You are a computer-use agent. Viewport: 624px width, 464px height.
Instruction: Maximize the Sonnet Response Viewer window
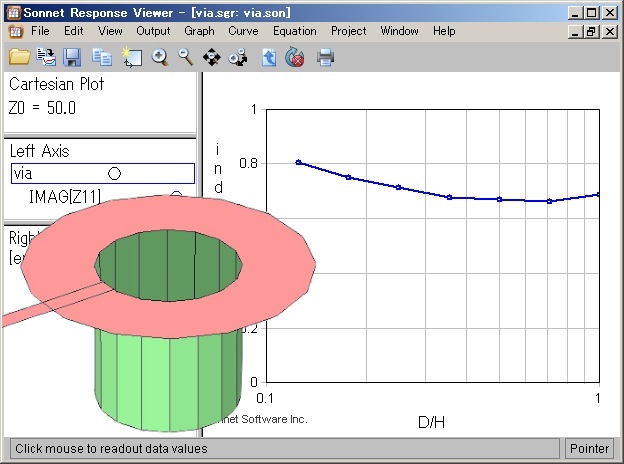[x=591, y=13]
